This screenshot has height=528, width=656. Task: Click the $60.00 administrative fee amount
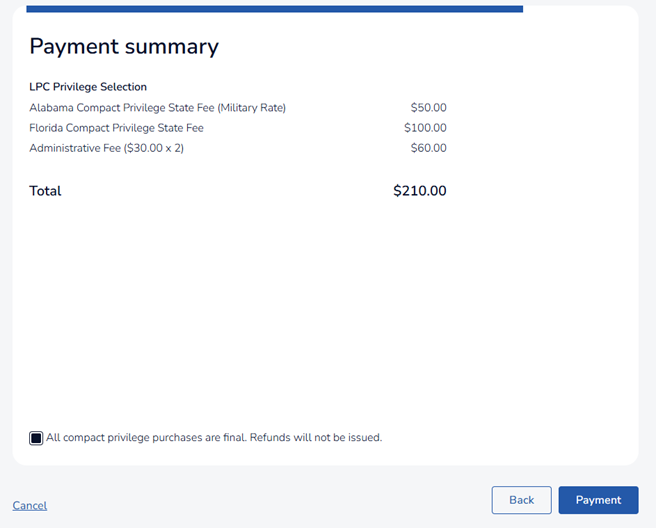[428, 148]
